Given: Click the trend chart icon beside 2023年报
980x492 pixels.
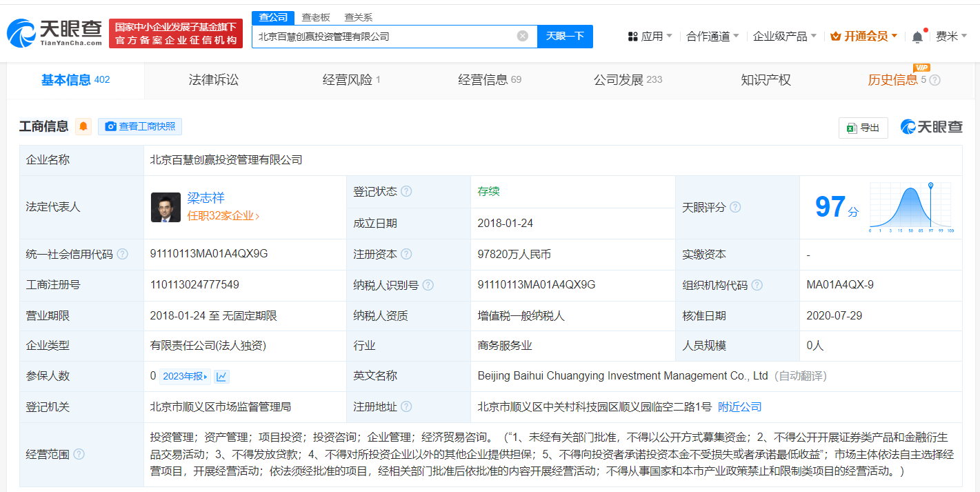Looking at the screenshot, I should [221, 376].
